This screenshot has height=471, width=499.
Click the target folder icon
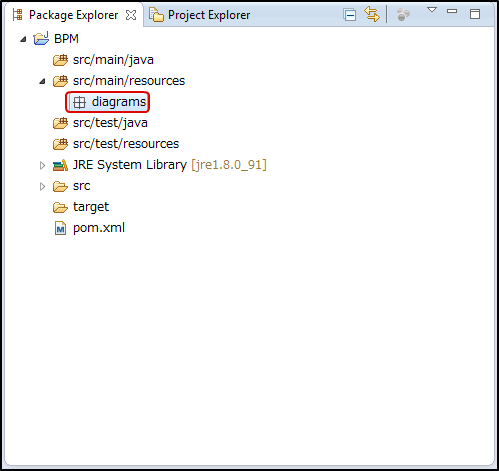click(60, 207)
